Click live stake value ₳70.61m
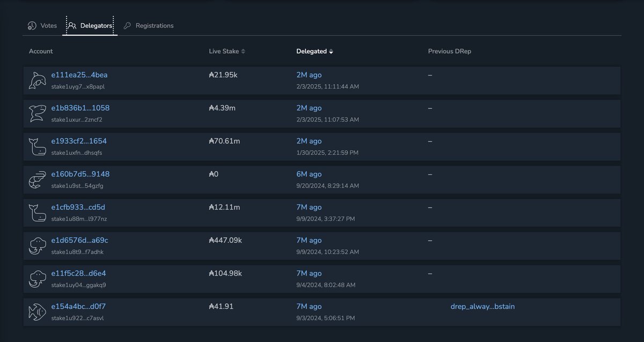 pos(224,142)
